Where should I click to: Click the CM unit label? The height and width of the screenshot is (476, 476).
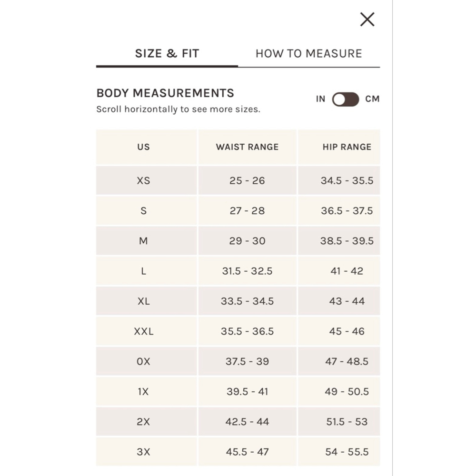372,99
